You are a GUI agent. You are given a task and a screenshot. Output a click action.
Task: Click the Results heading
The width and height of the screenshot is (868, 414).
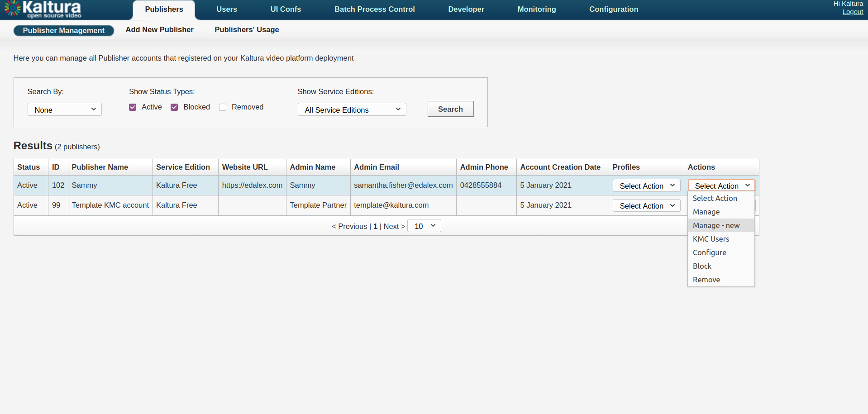[33, 146]
